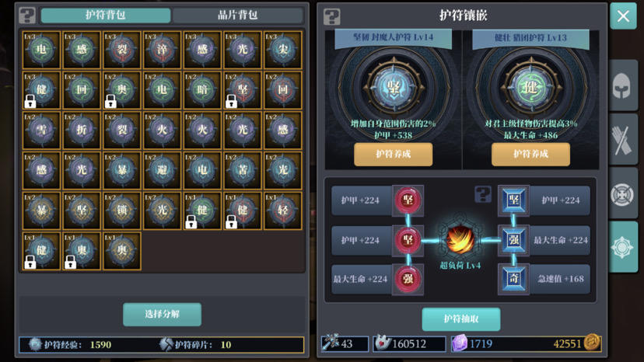Open help icon next to 护符镶嵌 title
The image size is (644, 362).
(x=332, y=16)
